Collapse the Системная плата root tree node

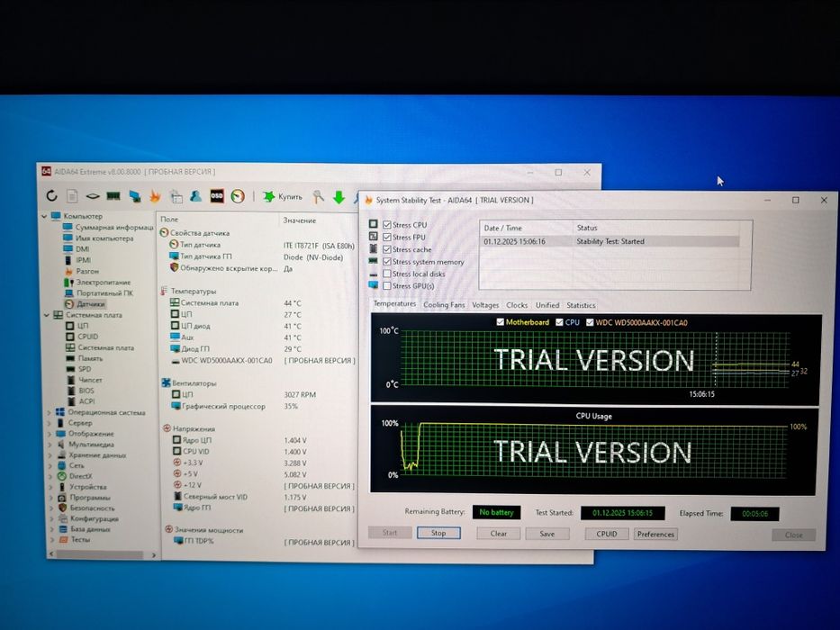(x=47, y=315)
